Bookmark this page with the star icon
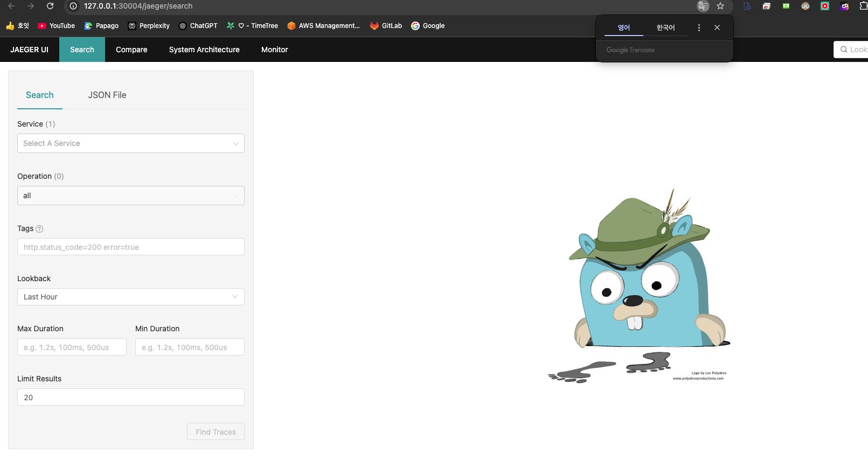868x474 pixels. click(x=720, y=6)
